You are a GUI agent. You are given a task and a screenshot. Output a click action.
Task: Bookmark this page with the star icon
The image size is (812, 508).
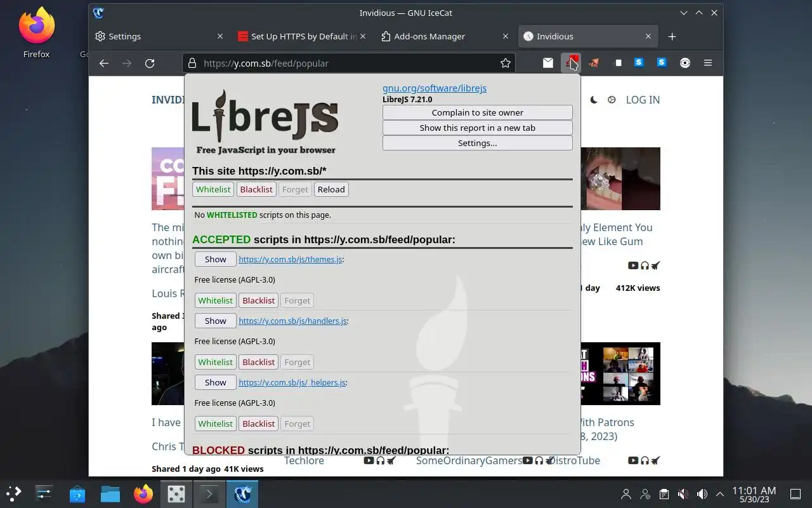tap(506, 63)
